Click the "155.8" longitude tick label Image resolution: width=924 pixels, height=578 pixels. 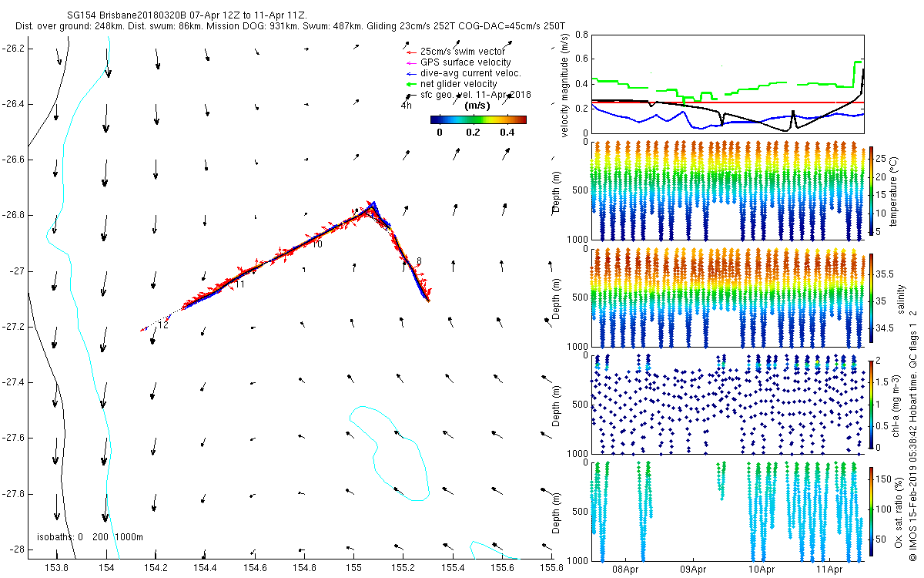[551, 568]
